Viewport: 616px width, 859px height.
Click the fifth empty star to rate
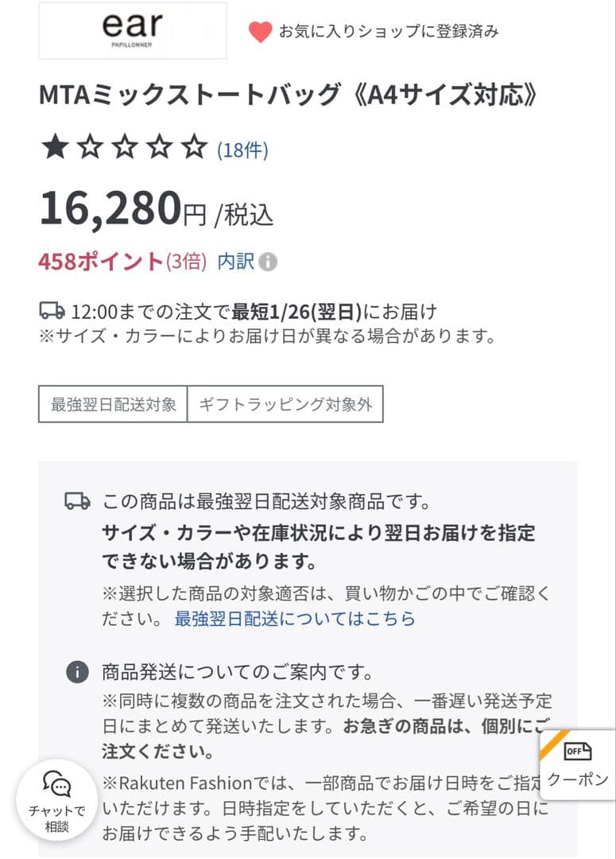tap(191, 147)
